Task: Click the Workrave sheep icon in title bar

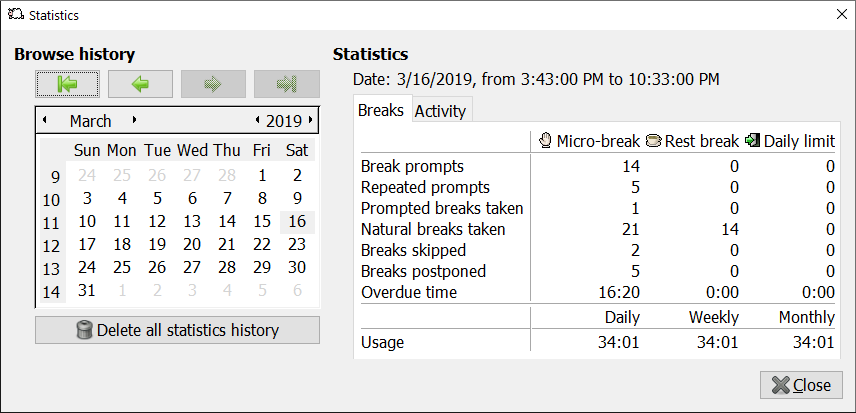Action: [15, 15]
